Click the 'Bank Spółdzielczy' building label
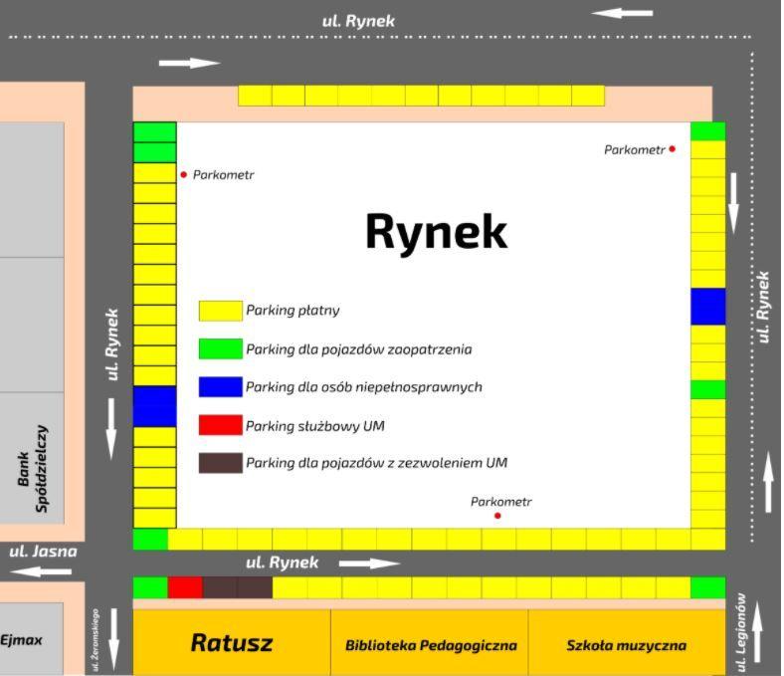This screenshot has width=784, height=676. coord(33,468)
